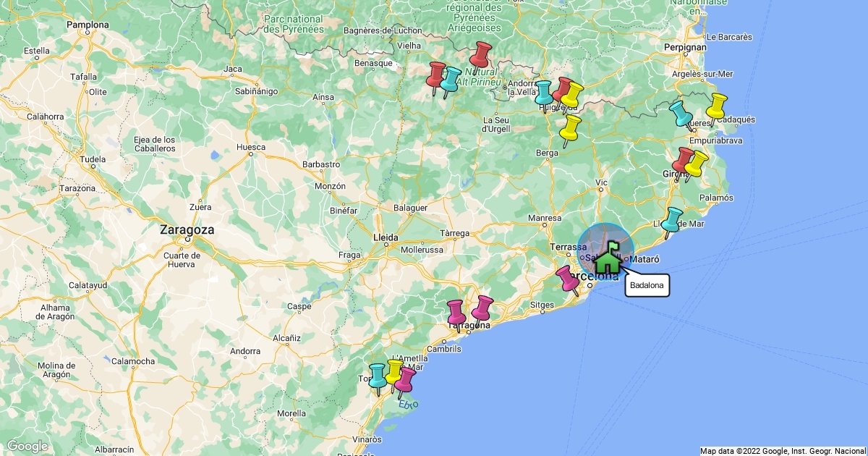Screen dimensions: 868x456
Task: Click the red pin on Girona
Action: 683,159
